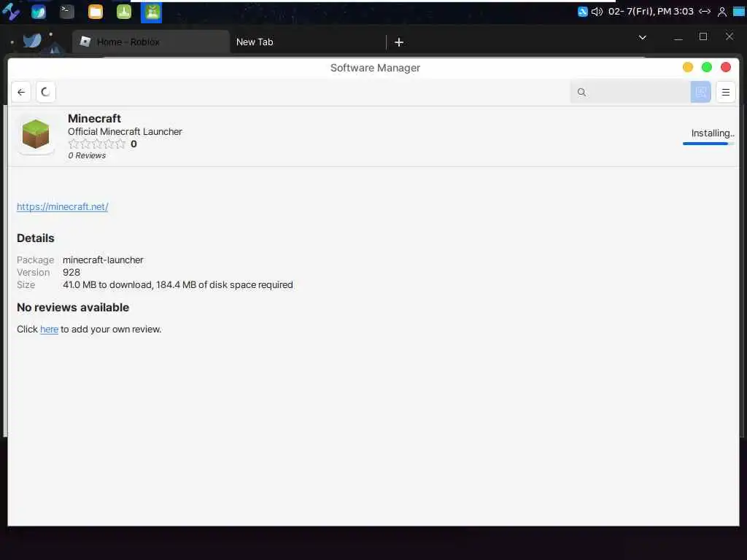Click the volume speaker icon
The image size is (747, 560).
(x=597, y=12)
